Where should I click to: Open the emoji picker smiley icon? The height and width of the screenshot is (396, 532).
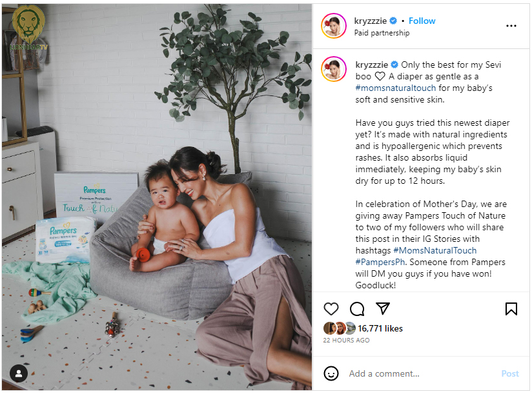coord(331,373)
